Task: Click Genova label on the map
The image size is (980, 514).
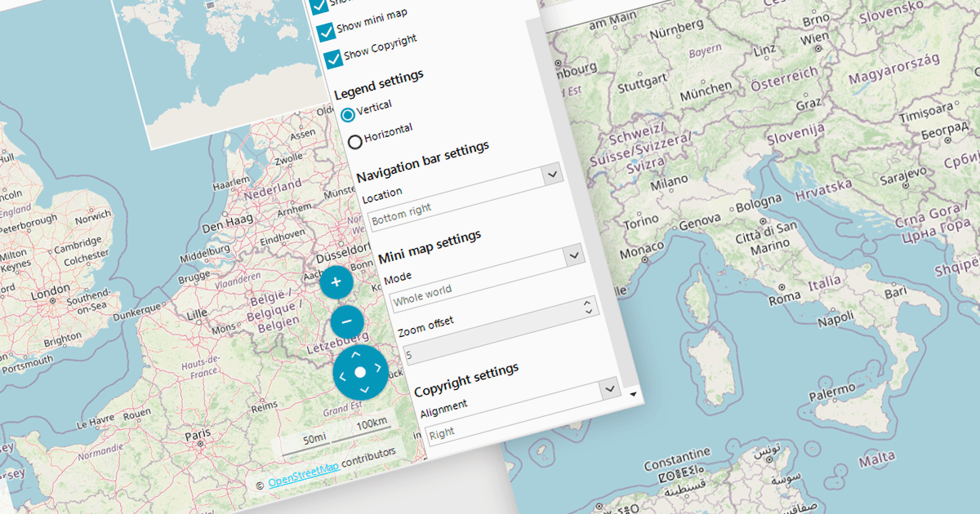Action: coord(700,220)
